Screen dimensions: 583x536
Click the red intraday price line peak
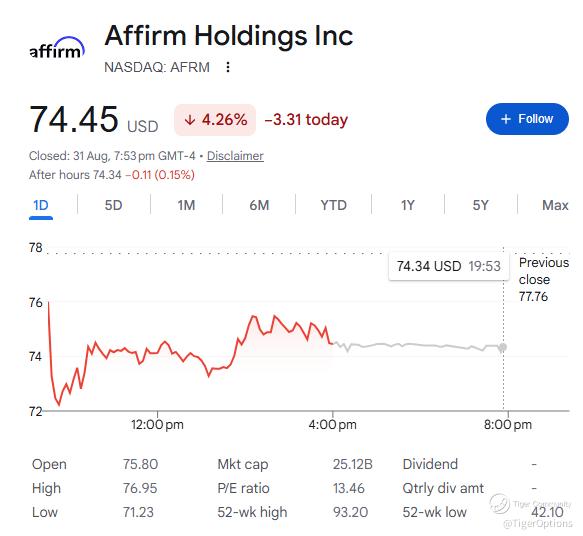[48, 304]
